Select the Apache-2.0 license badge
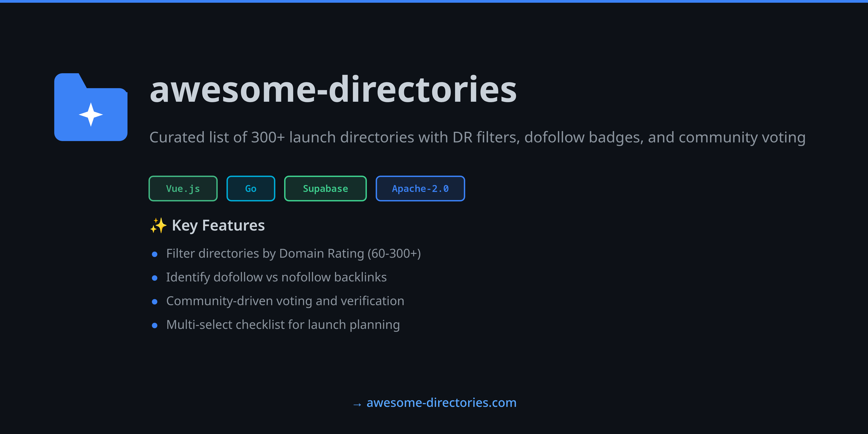The image size is (868, 434). pyautogui.click(x=420, y=189)
